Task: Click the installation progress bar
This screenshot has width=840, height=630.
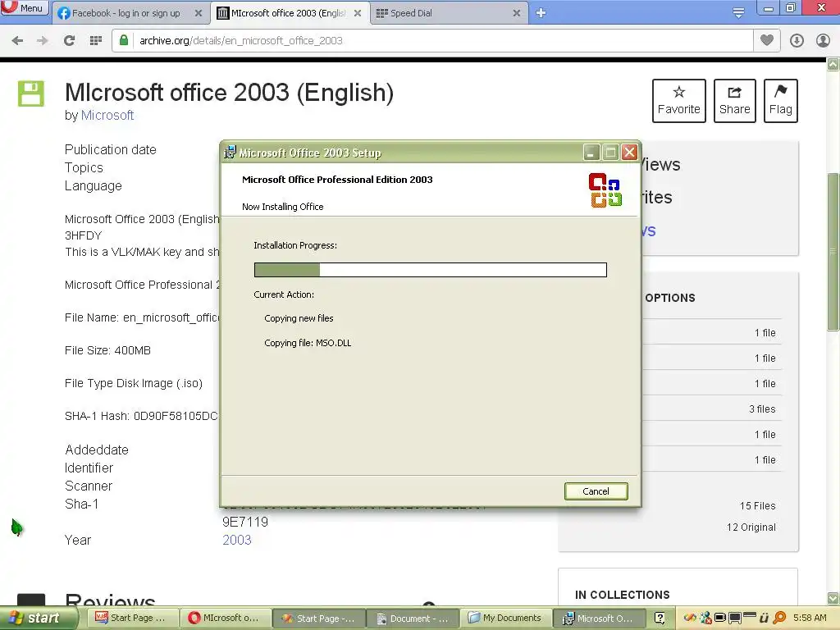Action: click(430, 270)
